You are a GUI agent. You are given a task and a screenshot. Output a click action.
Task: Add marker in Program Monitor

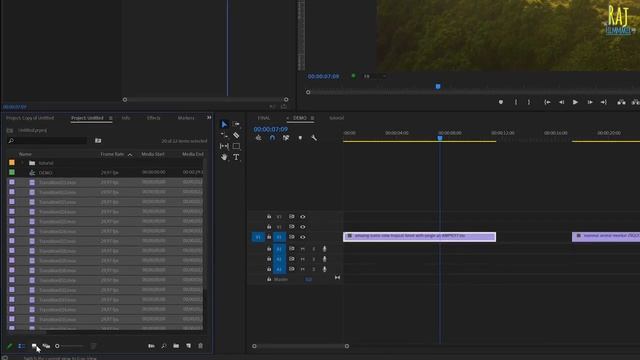pyautogui.click(x=501, y=102)
